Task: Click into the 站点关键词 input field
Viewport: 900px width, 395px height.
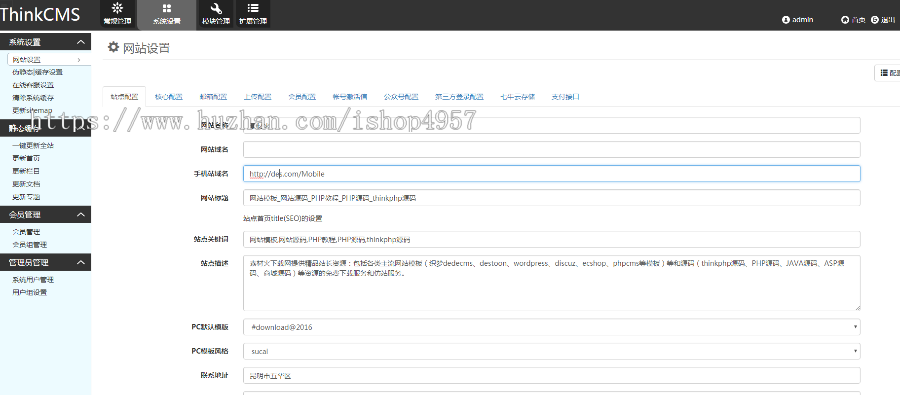Action: point(552,239)
